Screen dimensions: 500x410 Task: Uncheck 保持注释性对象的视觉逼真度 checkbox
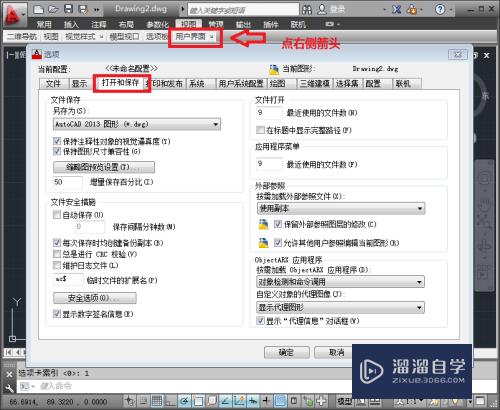click(x=57, y=141)
